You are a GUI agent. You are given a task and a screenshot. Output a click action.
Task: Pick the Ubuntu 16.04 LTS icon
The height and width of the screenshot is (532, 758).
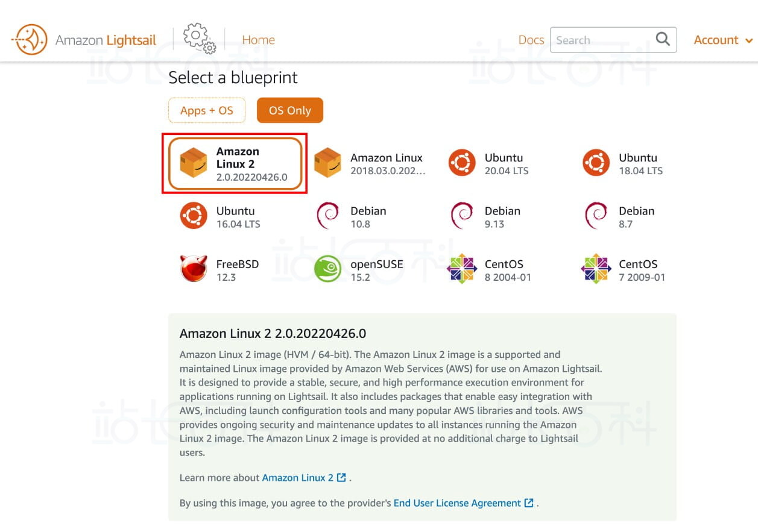pyautogui.click(x=193, y=217)
